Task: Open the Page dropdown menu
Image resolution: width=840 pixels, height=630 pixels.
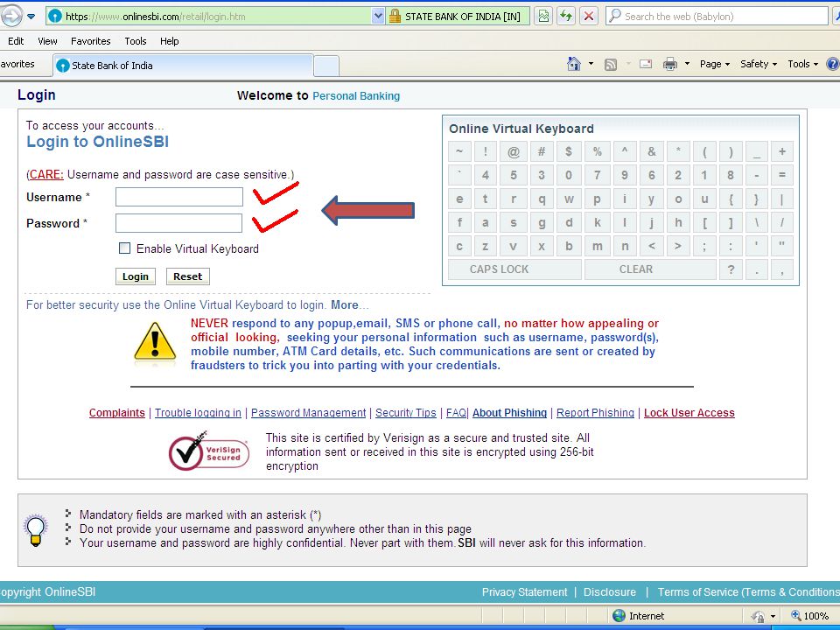Action: [x=715, y=64]
